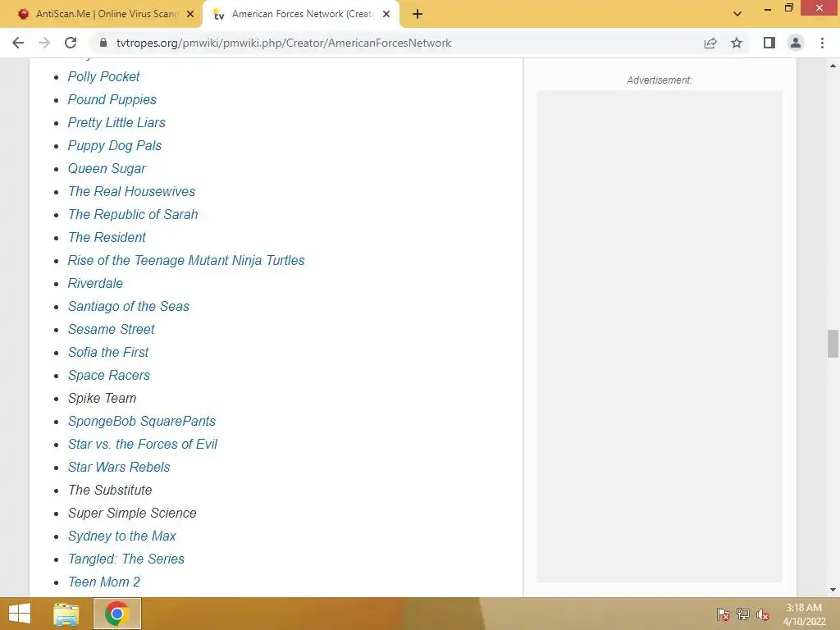Open the Polly Pocket link
Image resolution: width=840 pixels, height=630 pixels.
coord(103,76)
